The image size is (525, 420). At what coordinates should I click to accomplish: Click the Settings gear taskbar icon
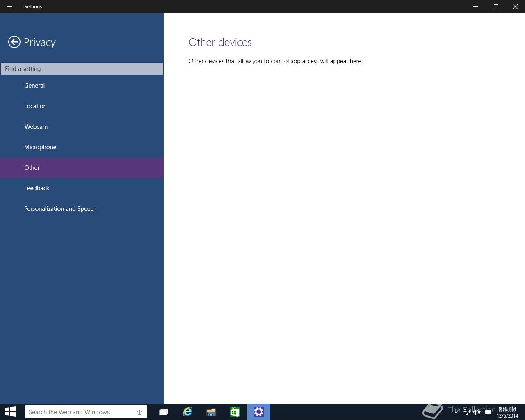(259, 412)
